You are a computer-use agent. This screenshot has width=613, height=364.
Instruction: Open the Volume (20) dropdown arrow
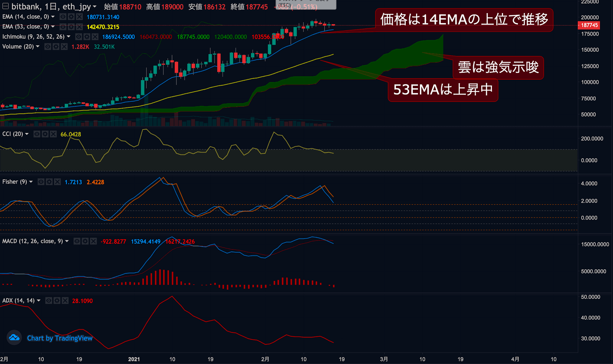click(x=38, y=46)
